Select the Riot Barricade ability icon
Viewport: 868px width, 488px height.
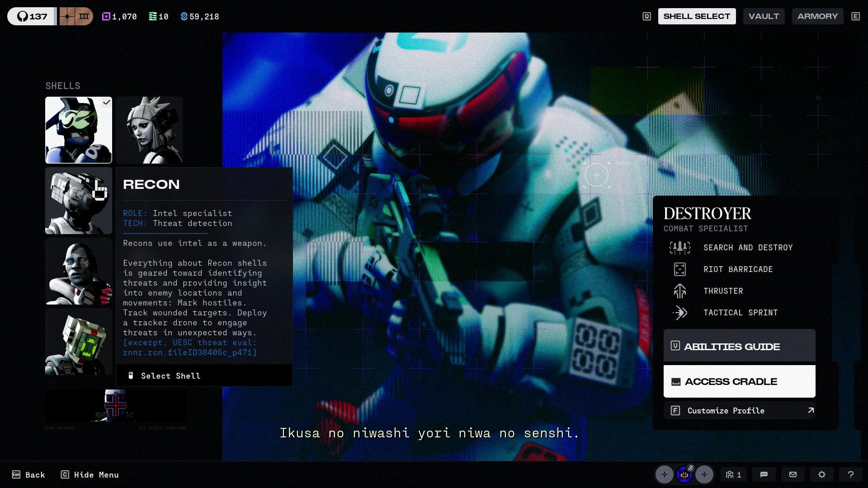680,269
